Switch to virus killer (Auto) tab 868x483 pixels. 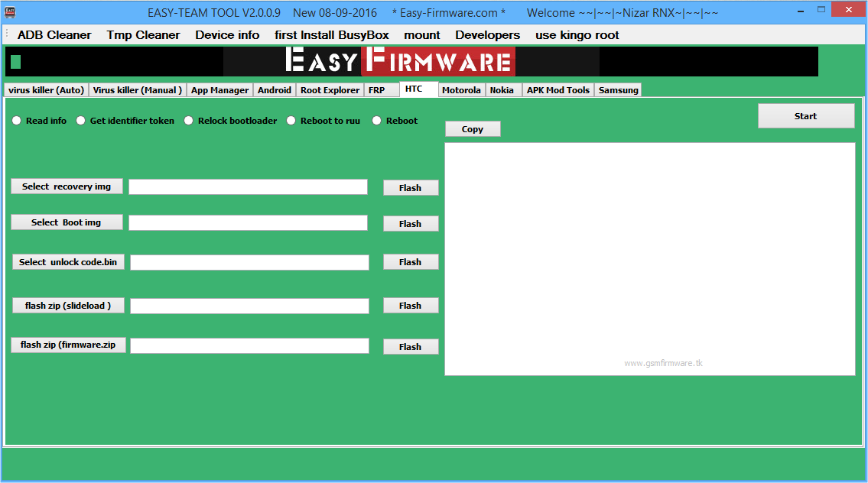(x=46, y=90)
